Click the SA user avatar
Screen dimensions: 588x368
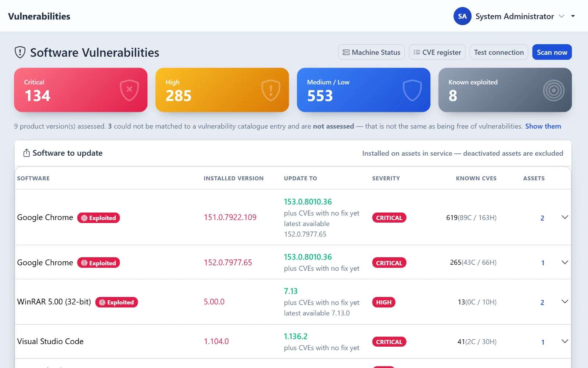(x=462, y=16)
